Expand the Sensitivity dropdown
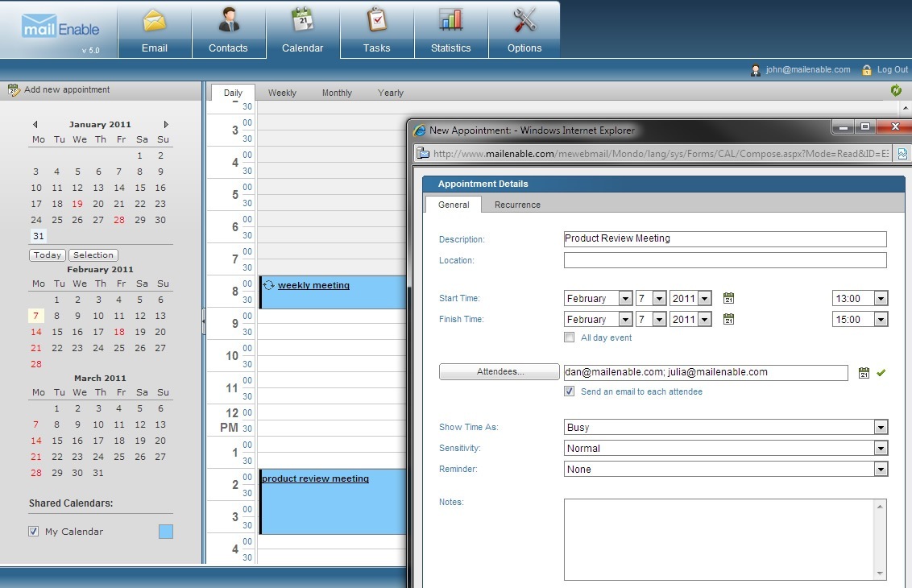The height and width of the screenshot is (588, 912). (x=881, y=449)
